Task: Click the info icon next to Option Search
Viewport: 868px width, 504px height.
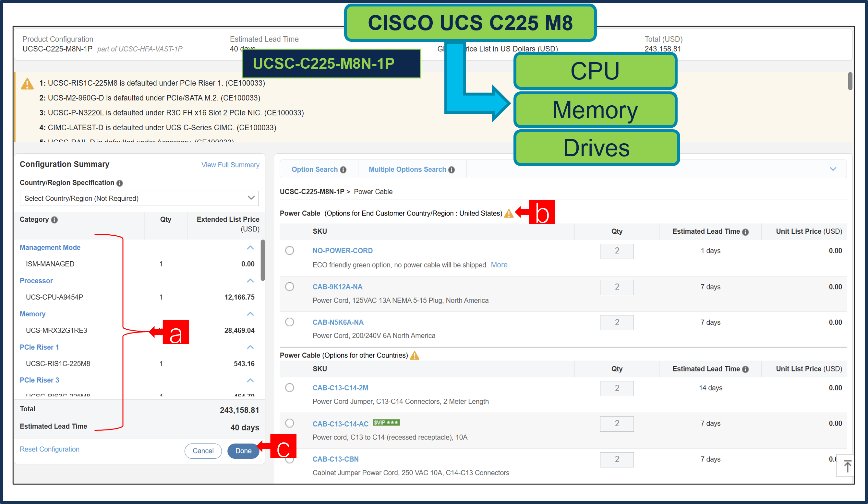Action: click(x=343, y=170)
